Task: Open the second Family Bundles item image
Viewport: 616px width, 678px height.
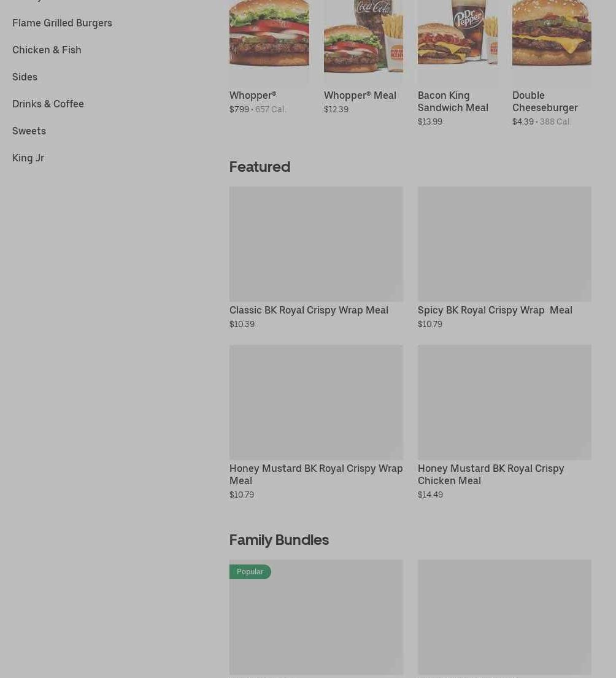Action: (504, 617)
